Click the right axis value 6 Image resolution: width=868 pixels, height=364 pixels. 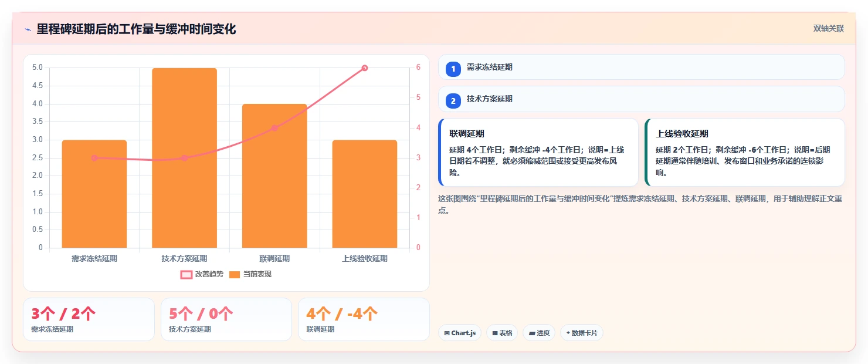point(418,68)
